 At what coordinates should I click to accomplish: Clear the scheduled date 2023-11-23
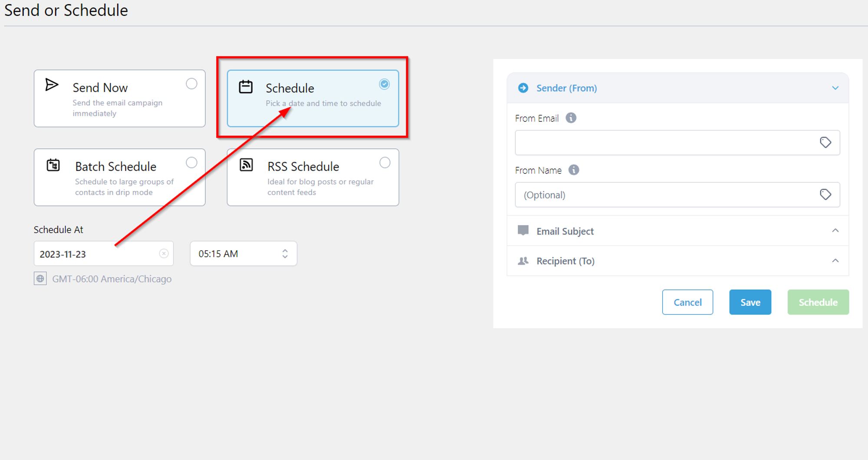[164, 253]
